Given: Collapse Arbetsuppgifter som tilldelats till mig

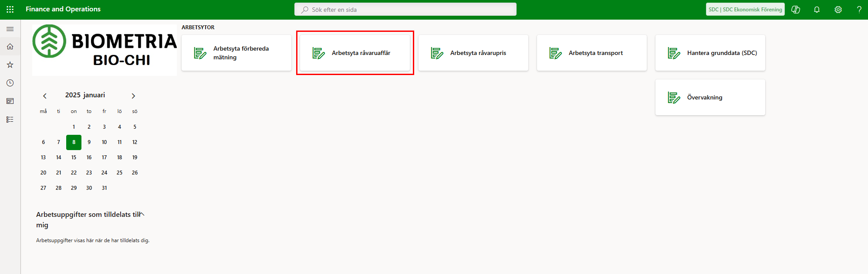Looking at the screenshot, I should tap(142, 214).
